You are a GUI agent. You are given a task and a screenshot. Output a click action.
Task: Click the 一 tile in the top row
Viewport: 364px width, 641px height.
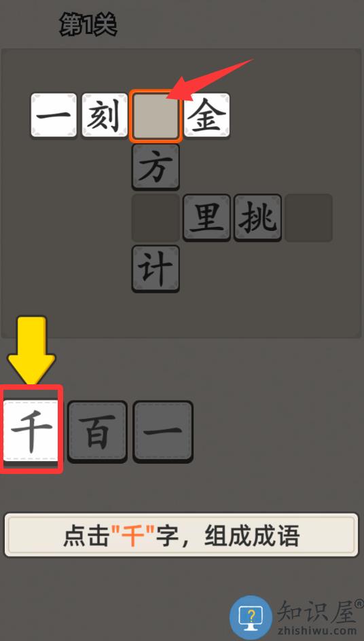pyautogui.click(x=54, y=115)
